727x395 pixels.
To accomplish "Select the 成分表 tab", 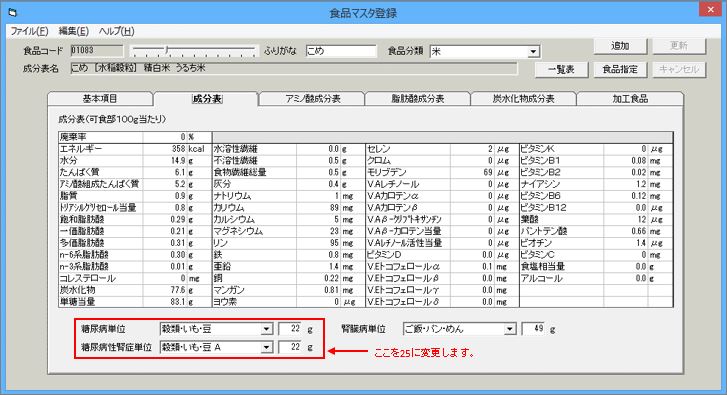I will pos(207,99).
